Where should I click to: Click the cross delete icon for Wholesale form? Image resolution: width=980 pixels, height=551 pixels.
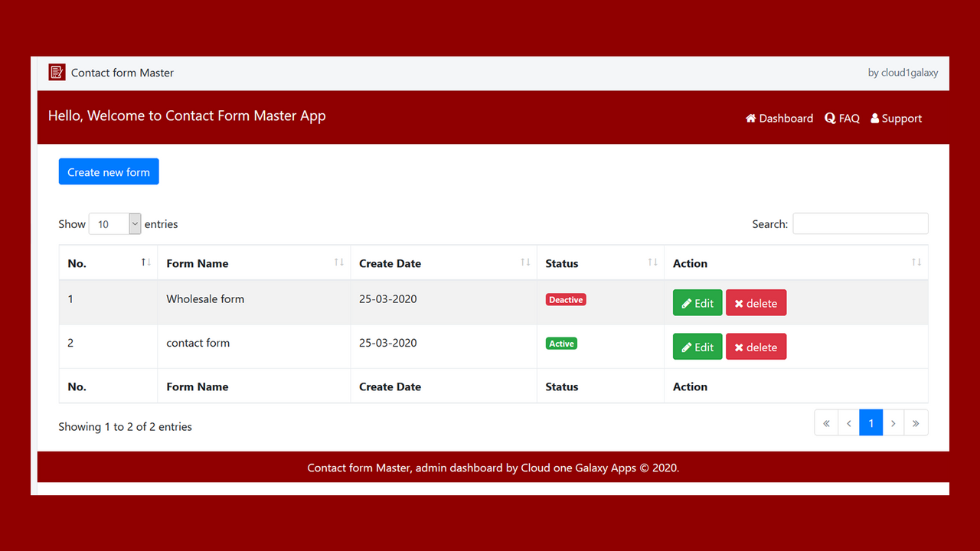pos(738,302)
